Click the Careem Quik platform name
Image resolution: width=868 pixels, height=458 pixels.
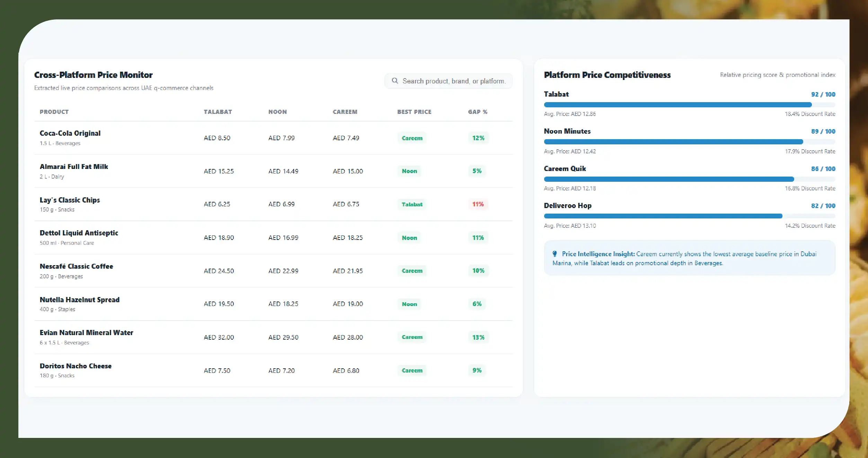click(x=565, y=169)
